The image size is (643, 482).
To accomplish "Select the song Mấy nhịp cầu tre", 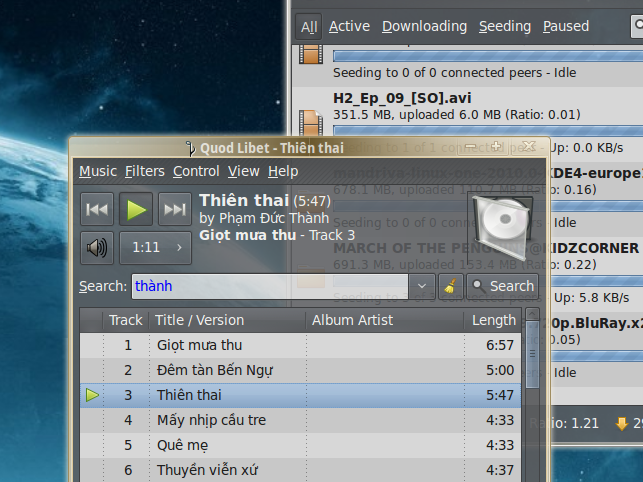I will point(300,420).
